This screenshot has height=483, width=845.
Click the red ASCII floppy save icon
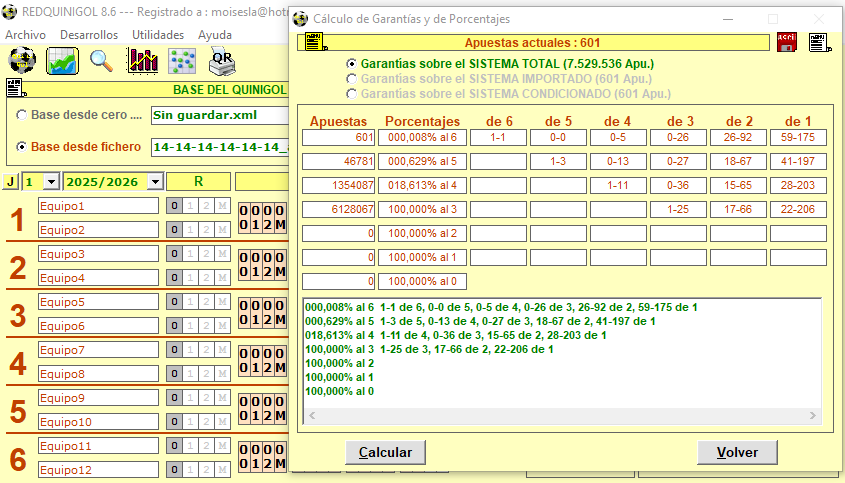click(x=787, y=42)
